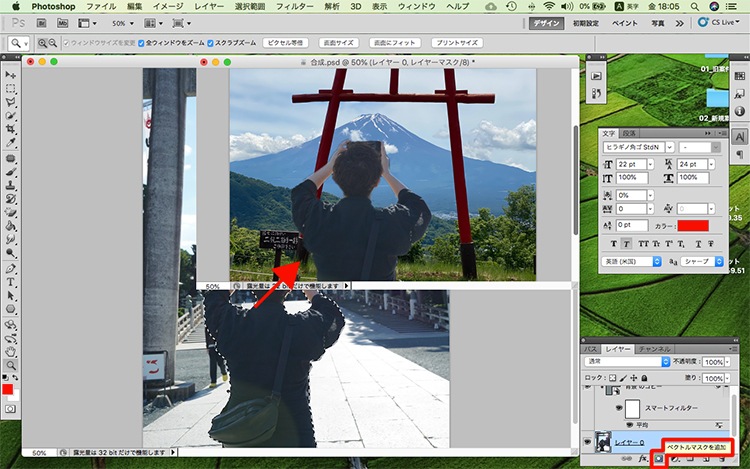The image size is (750, 469).
Task: Open the blend mode 通常 dropdown
Action: coord(627,362)
